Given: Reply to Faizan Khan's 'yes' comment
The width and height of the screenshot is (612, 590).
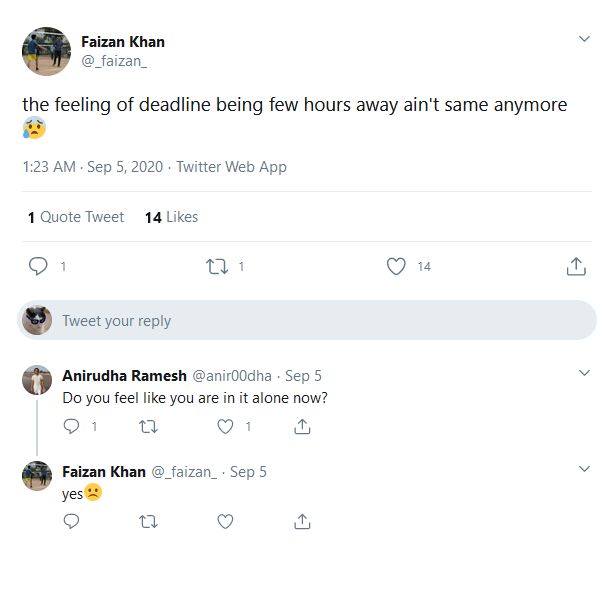Looking at the screenshot, I should [x=72, y=521].
